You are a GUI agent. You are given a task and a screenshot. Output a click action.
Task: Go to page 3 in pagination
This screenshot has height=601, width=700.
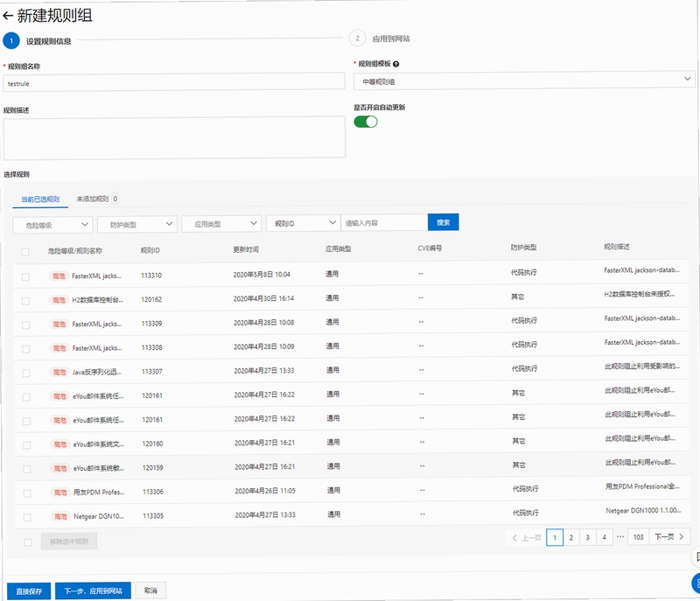pos(587,537)
